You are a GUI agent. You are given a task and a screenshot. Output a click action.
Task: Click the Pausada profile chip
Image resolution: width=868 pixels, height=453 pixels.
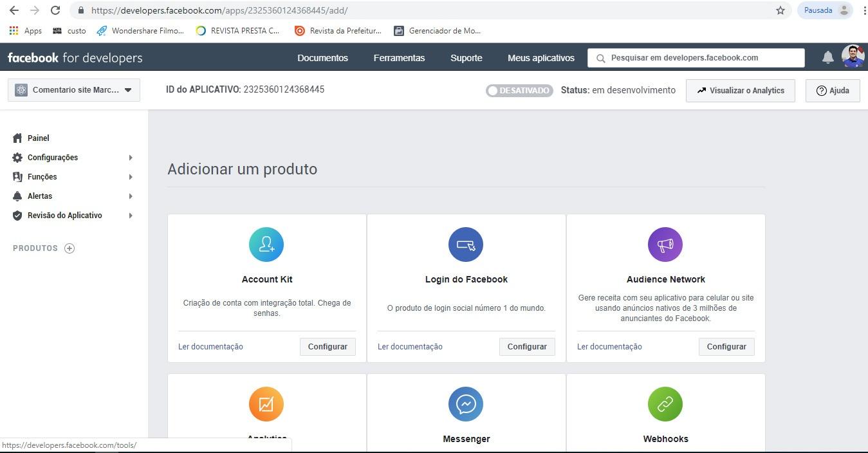coord(826,10)
